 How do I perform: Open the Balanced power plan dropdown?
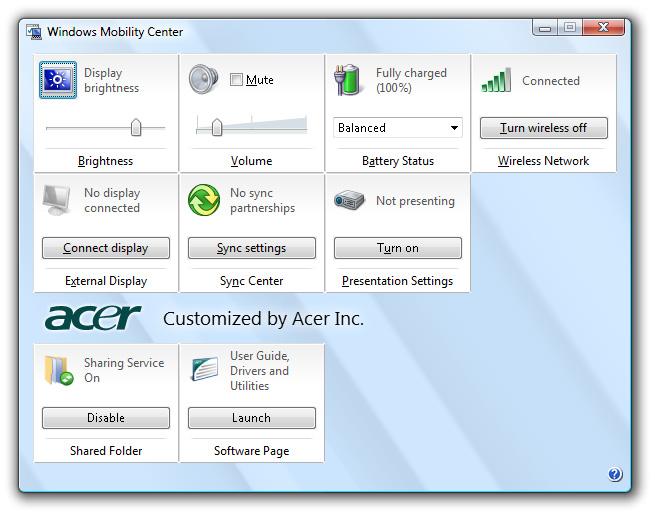(x=398, y=128)
